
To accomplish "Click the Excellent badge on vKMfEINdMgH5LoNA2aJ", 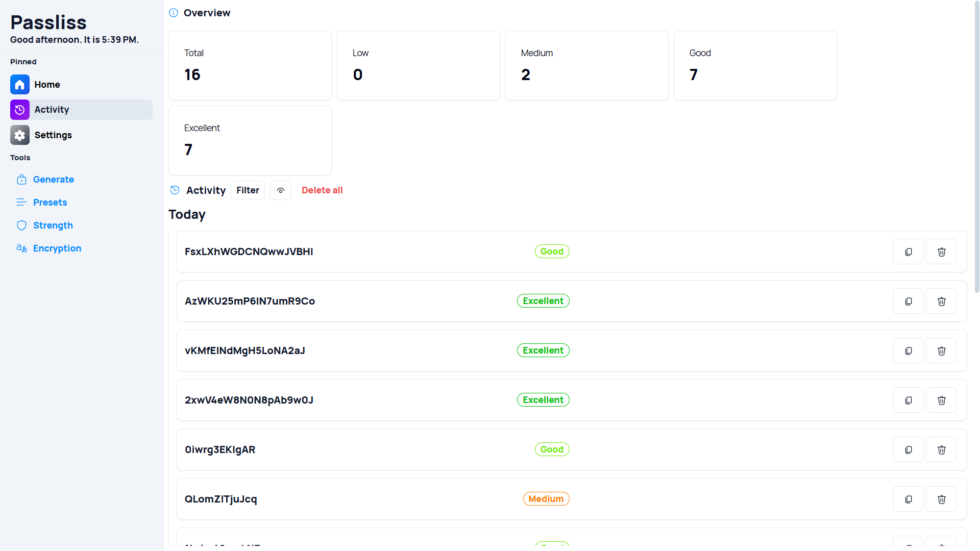I will 543,350.
